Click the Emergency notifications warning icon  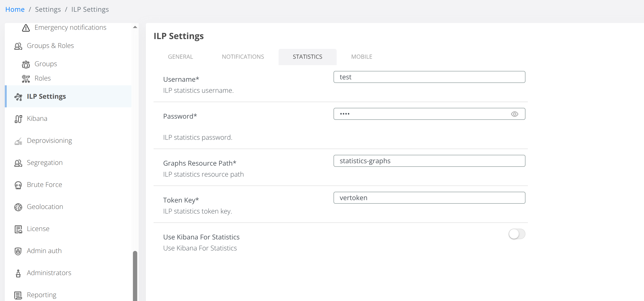click(26, 28)
